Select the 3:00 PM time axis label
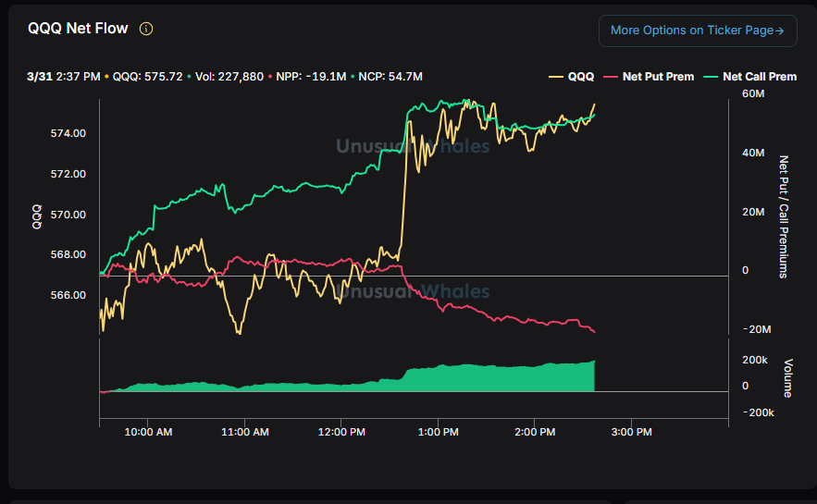 pos(632,432)
